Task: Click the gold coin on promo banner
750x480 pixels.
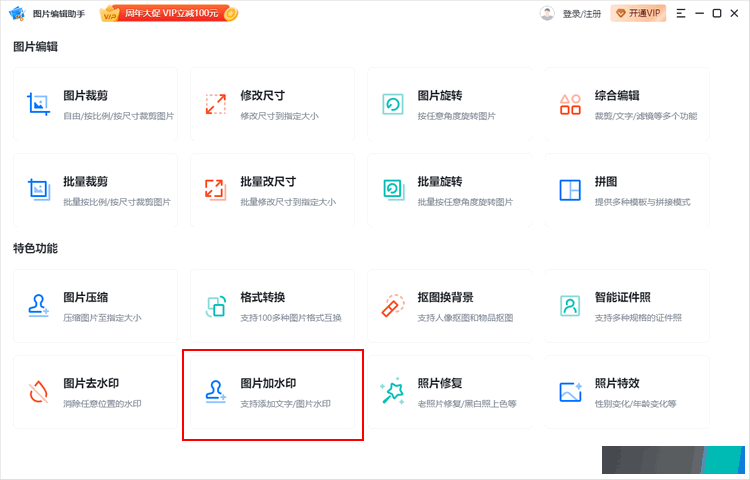Action: point(231,14)
